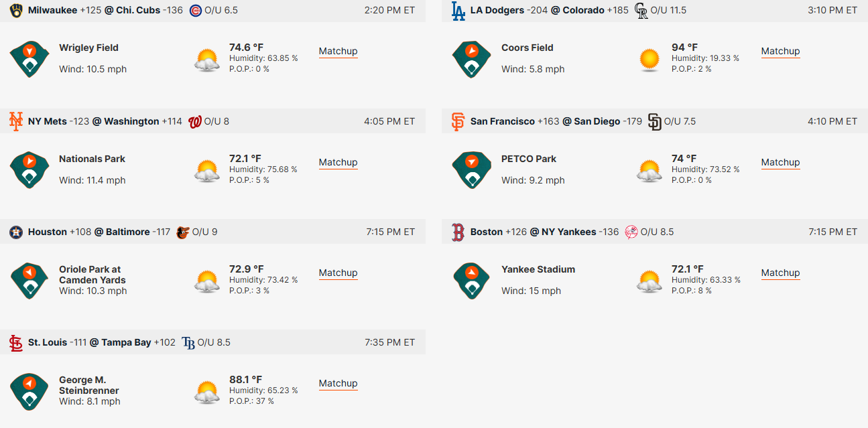Open Matchup link for Wrigley Field game

tap(338, 52)
